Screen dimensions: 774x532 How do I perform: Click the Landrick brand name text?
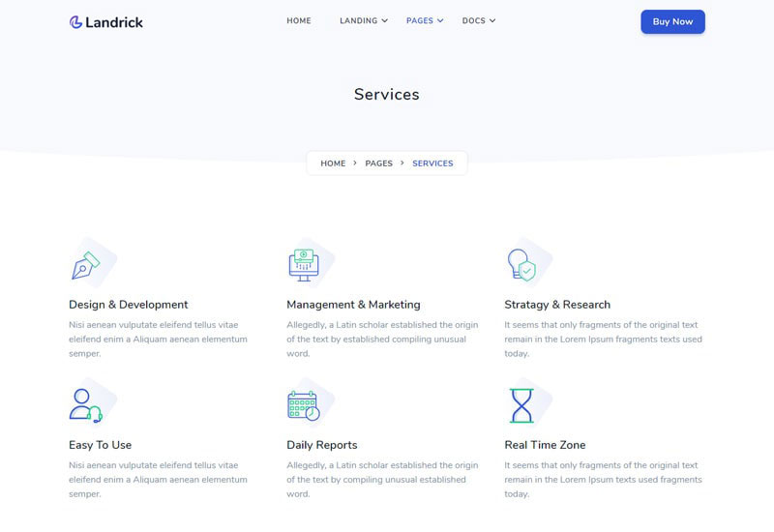click(x=114, y=22)
